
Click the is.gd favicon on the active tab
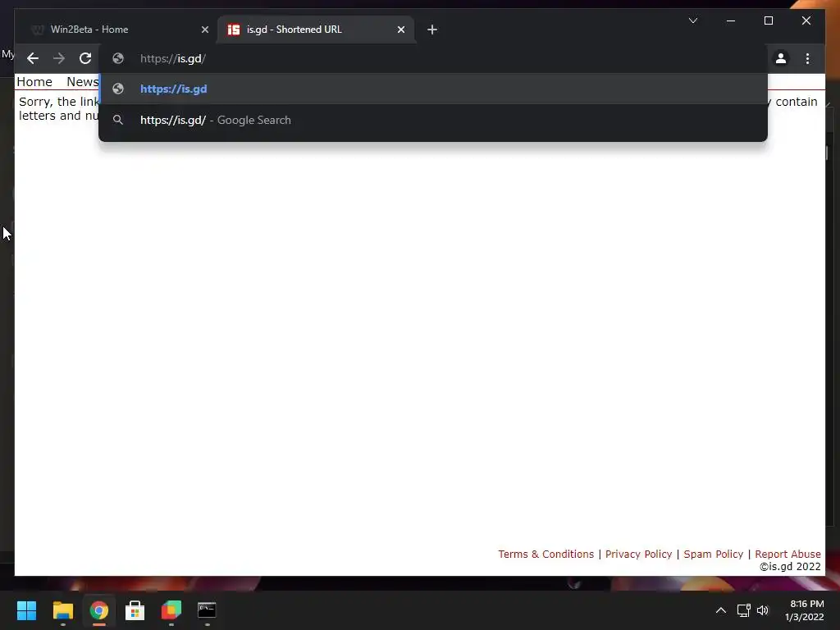234,30
